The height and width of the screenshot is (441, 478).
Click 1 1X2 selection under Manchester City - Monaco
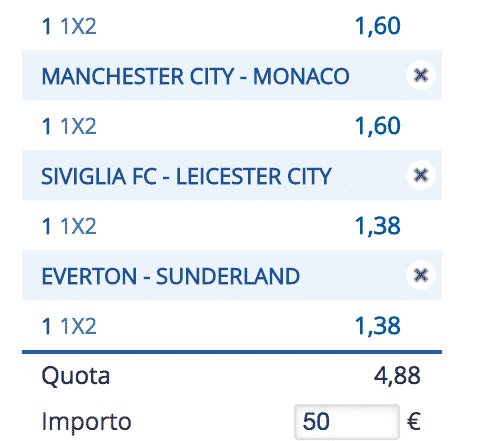pos(69,126)
